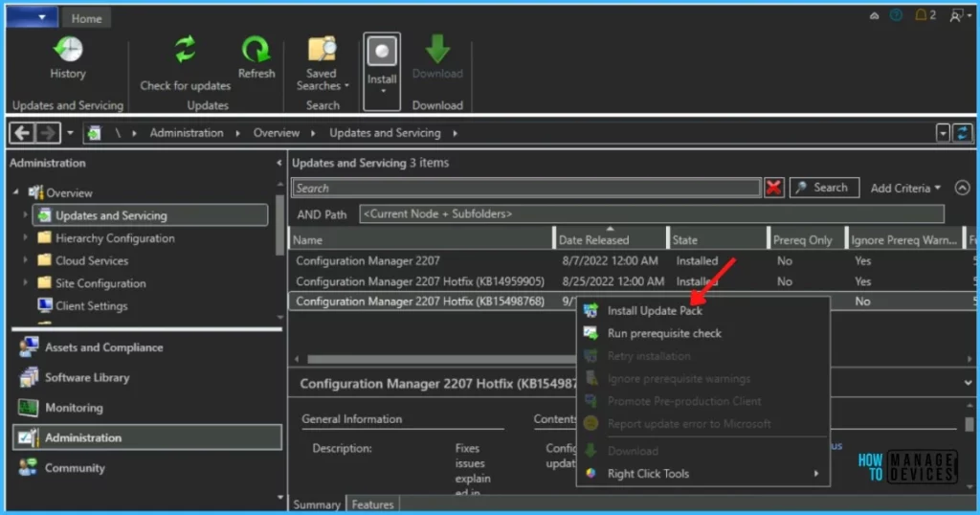Screen dimensions: 980x515
Task: Go back with the navigation arrow
Action: [22, 132]
